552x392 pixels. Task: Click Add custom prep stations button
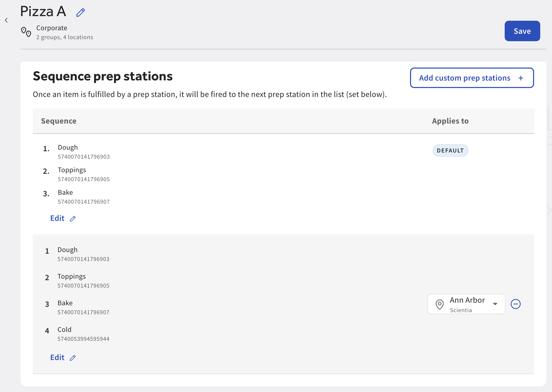tap(472, 78)
